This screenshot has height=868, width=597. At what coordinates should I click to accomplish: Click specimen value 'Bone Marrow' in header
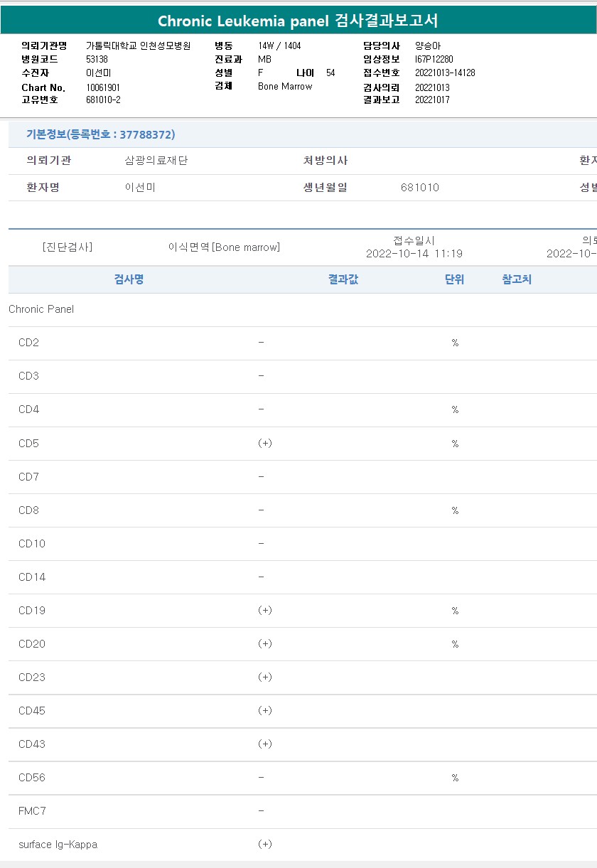(x=285, y=86)
